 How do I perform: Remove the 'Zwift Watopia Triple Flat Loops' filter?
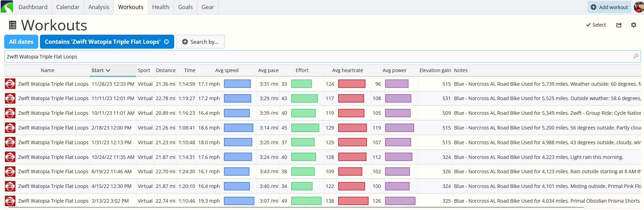(x=166, y=42)
